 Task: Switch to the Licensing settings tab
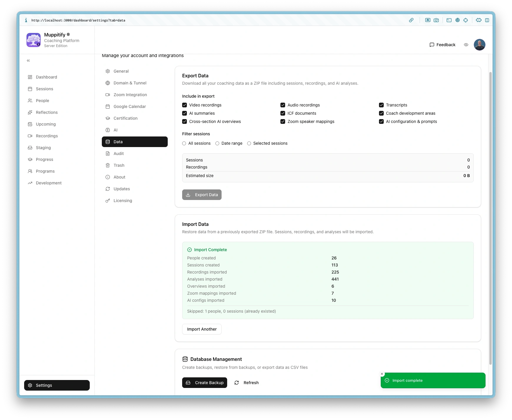[122, 201]
